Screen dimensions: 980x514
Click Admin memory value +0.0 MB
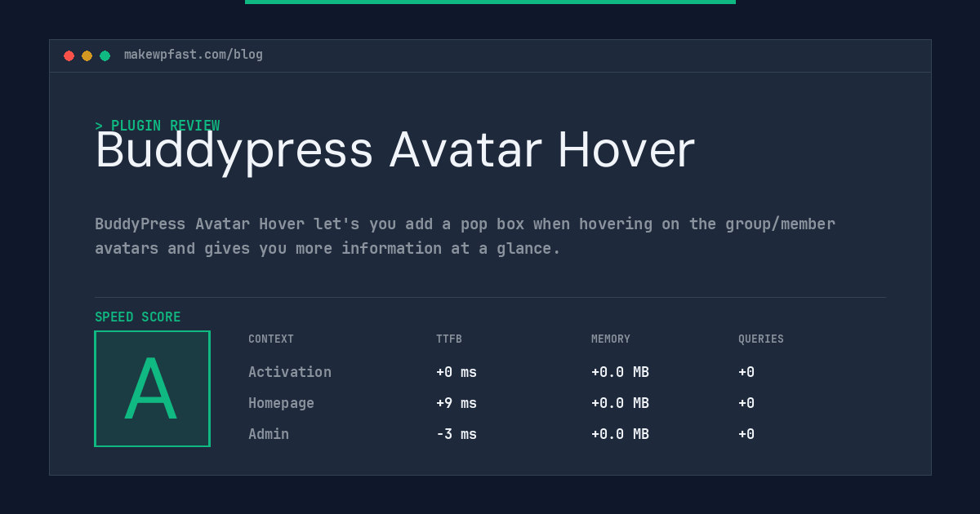click(x=620, y=434)
